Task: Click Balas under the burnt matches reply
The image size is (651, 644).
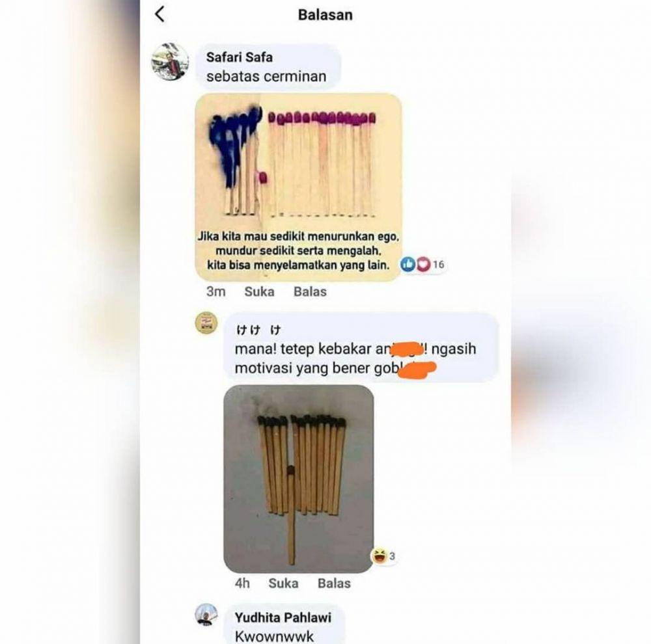Action: (334, 584)
